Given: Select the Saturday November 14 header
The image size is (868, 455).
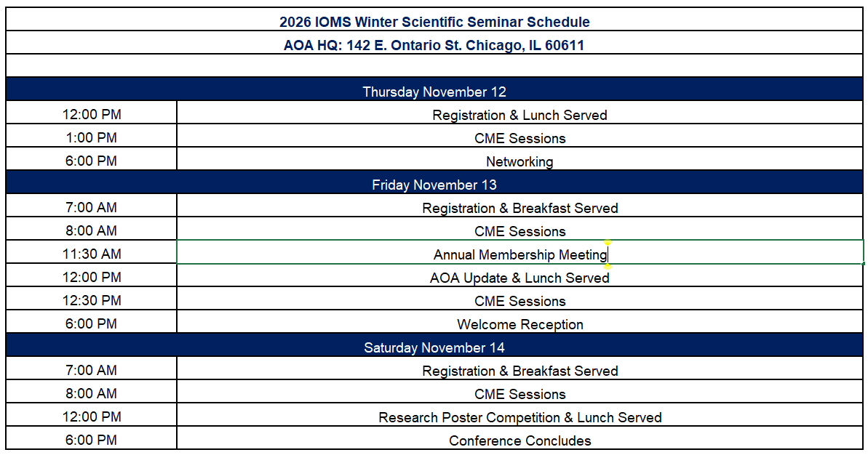Looking at the screenshot, I should tap(434, 345).
